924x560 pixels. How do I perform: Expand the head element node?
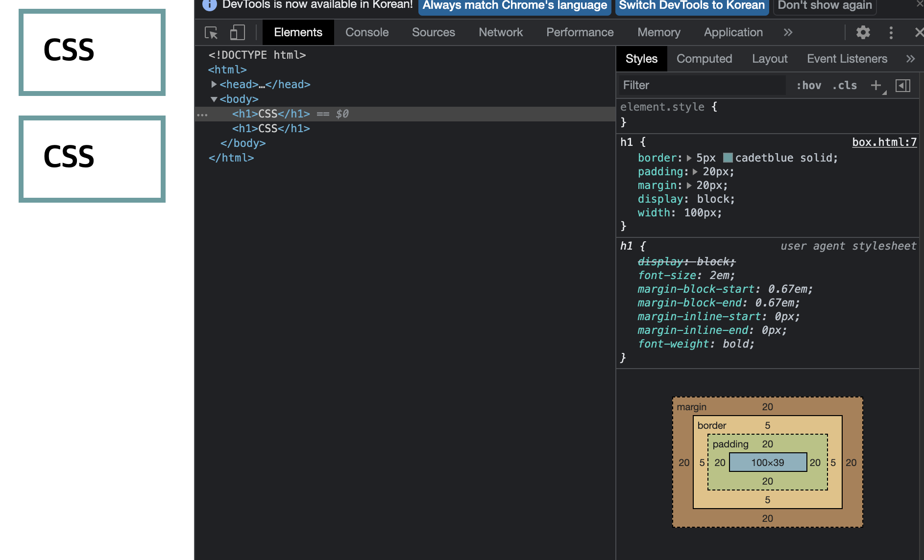pyautogui.click(x=214, y=84)
